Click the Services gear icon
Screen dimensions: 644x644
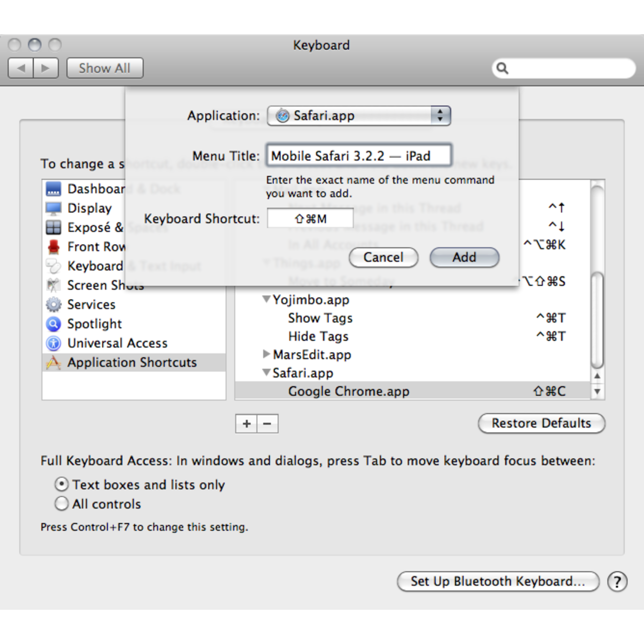(x=53, y=305)
